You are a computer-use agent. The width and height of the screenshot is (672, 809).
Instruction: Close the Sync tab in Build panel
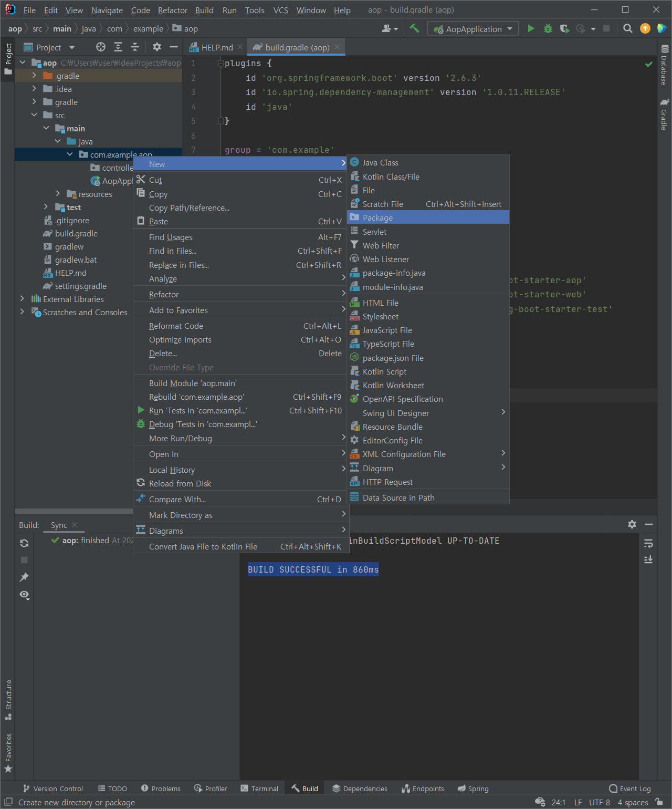click(75, 525)
